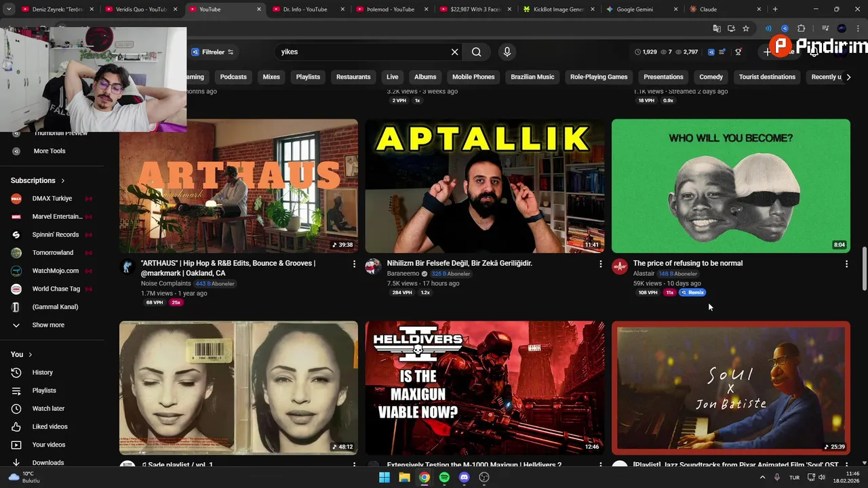Select the Tourist destinations chip
The width and height of the screenshot is (868, 488).
(767, 77)
